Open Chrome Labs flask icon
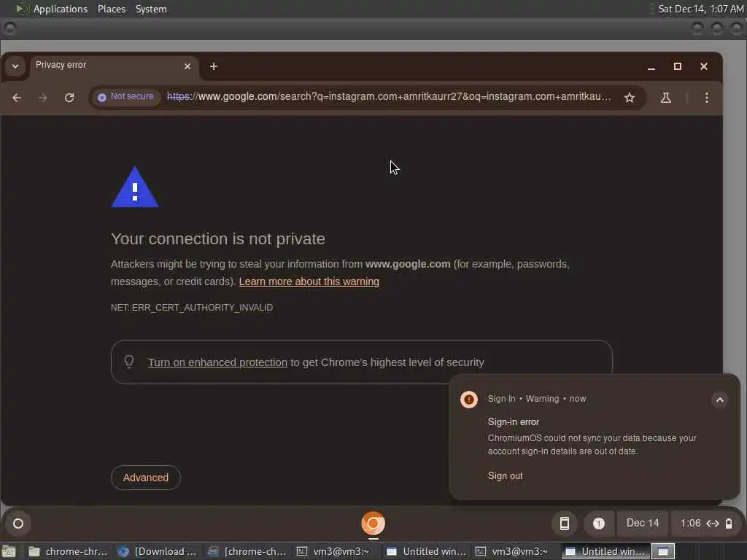 pos(665,98)
